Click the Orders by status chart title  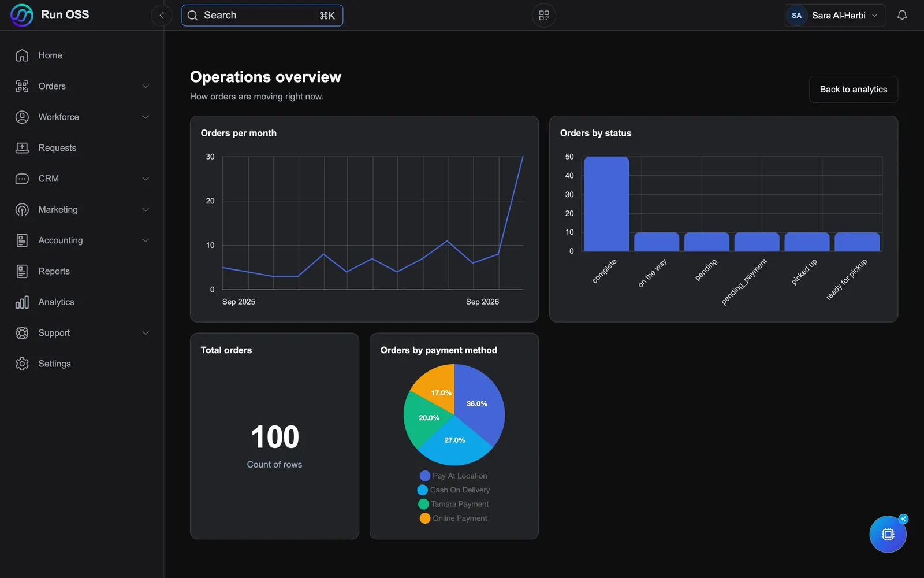(595, 133)
